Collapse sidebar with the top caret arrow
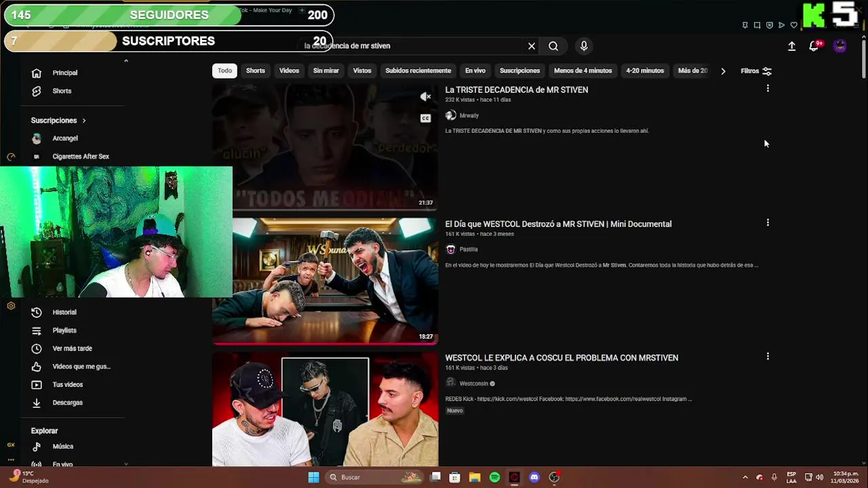 tap(125, 61)
